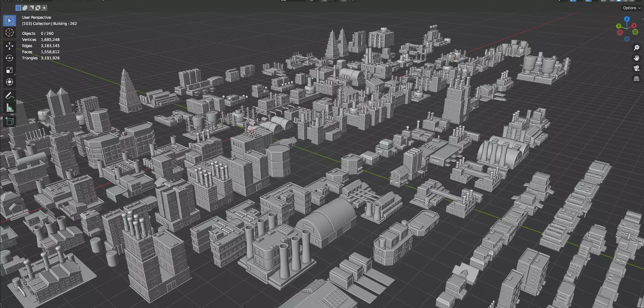The height and width of the screenshot is (308, 644).
Task: Set selection mode to subtract
Action: coord(31,8)
